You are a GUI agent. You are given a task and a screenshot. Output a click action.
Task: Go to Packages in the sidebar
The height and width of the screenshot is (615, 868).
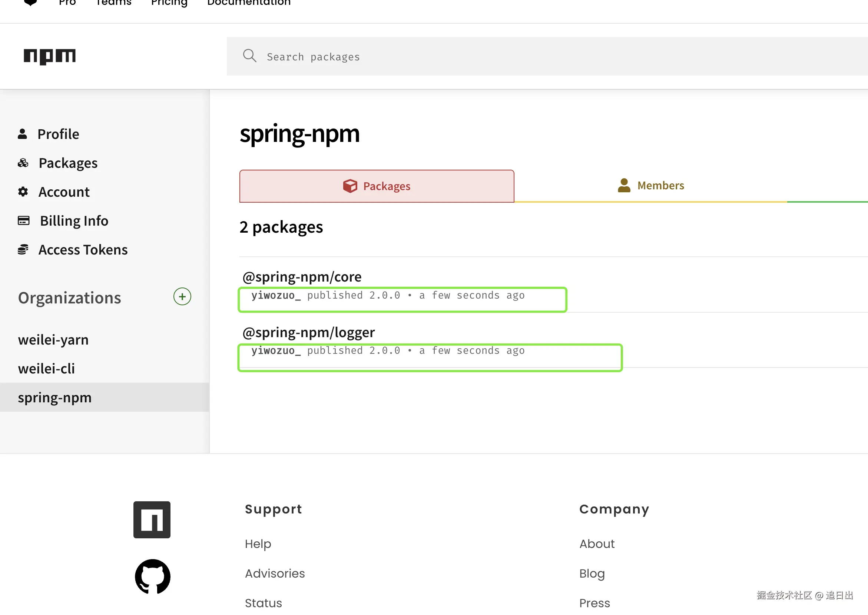(x=68, y=163)
